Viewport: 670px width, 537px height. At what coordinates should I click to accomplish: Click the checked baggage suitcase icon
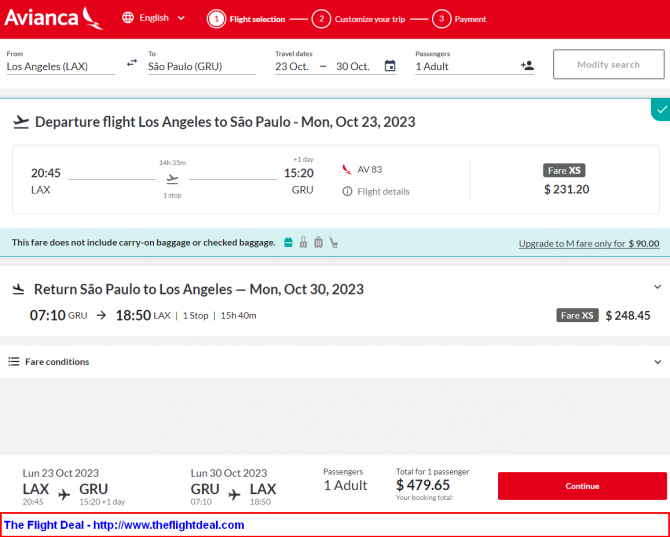tap(318, 242)
